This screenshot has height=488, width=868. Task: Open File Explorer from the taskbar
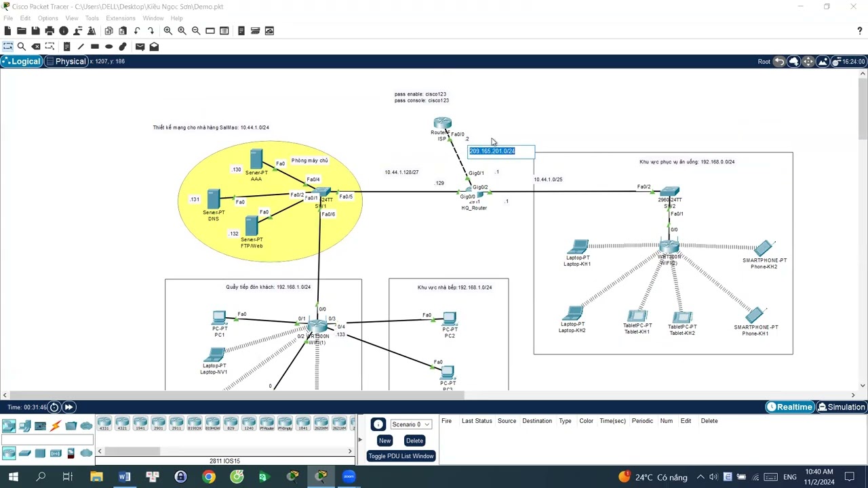(x=96, y=477)
